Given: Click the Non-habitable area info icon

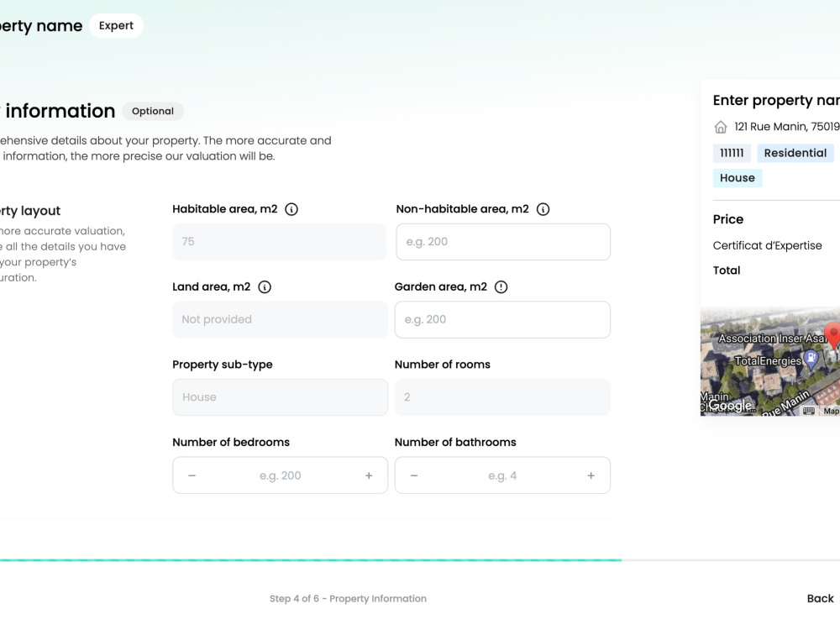Looking at the screenshot, I should (543, 208).
